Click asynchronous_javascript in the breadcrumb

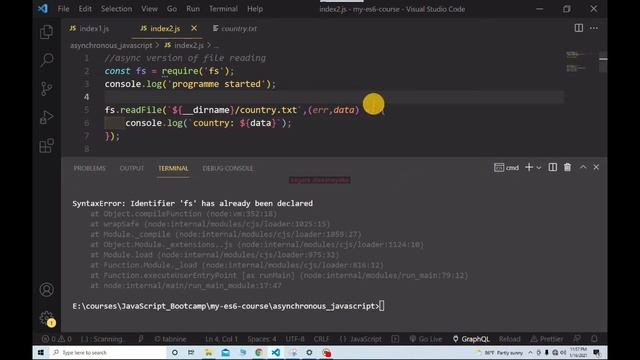coord(111,45)
